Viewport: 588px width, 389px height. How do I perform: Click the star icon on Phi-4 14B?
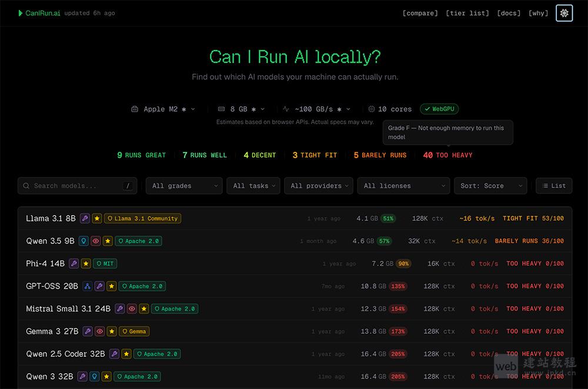coord(86,264)
